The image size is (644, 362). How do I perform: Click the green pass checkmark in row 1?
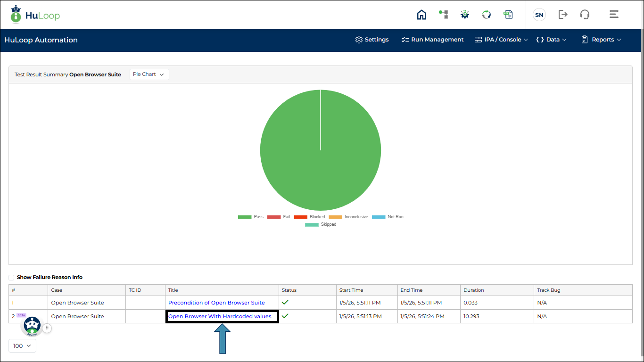point(285,302)
